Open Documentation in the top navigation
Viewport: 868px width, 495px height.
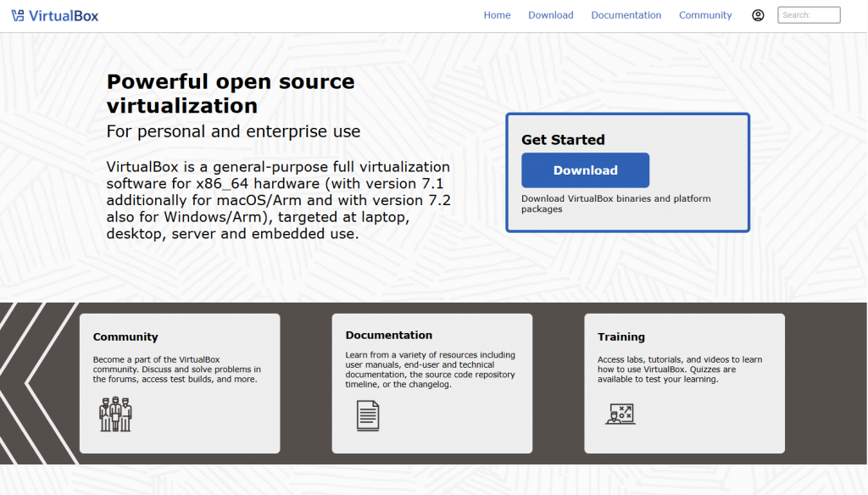point(626,15)
